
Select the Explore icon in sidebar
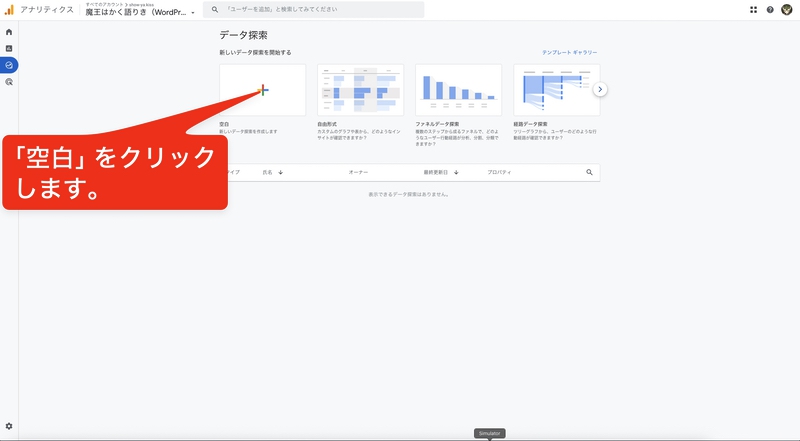click(x=9, y=65)
